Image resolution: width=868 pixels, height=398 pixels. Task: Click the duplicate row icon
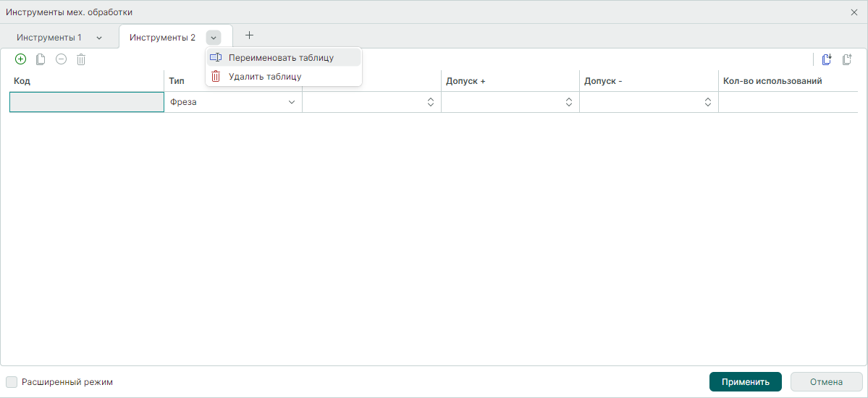click(41, 59)
